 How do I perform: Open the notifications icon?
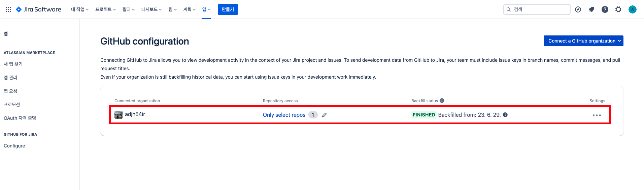(x=591, y=9)
